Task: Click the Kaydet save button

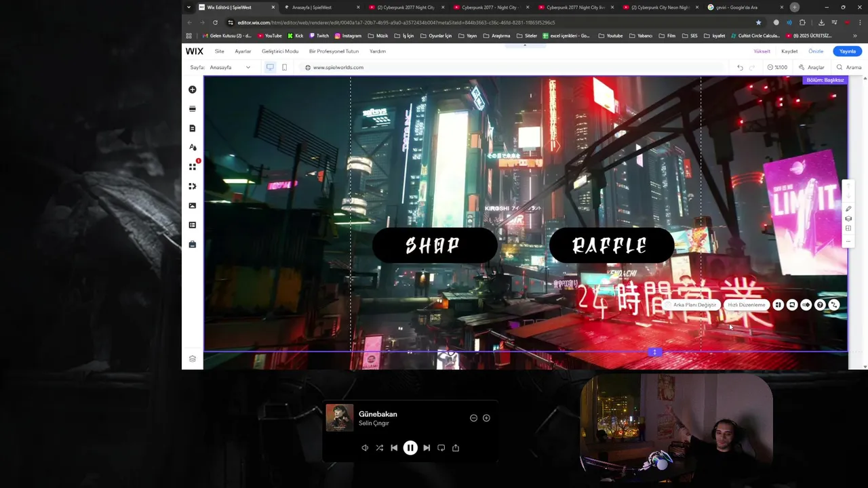Action: pyautogui.click(x=789, y=52)
